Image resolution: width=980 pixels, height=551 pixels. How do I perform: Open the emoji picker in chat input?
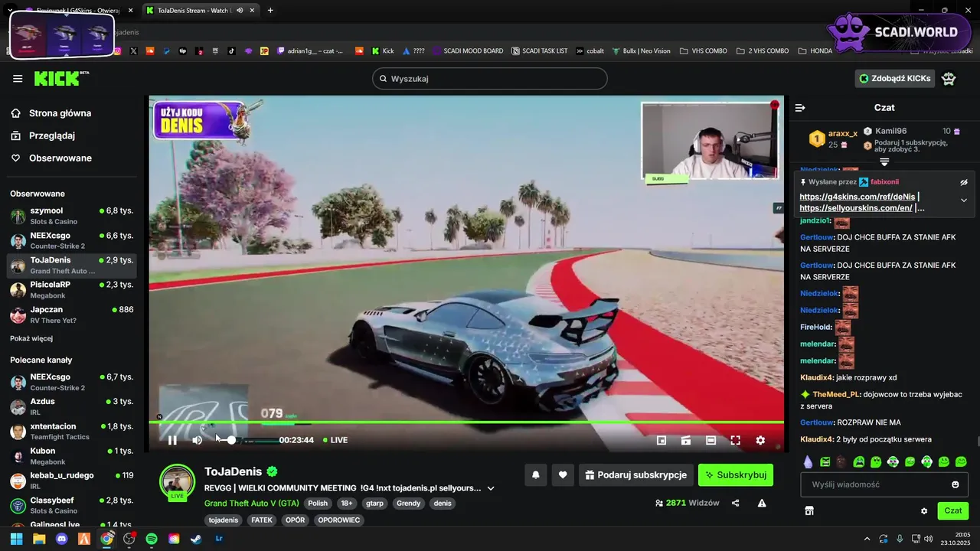click(955, 484)
